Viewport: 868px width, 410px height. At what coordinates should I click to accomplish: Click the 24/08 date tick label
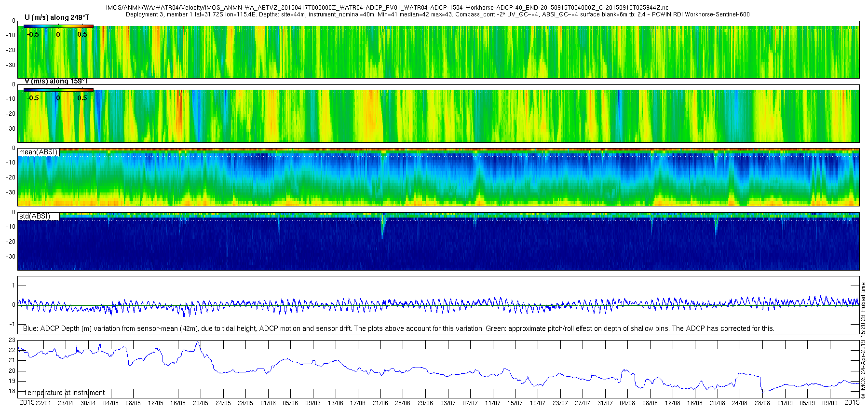tap(740, 403)
